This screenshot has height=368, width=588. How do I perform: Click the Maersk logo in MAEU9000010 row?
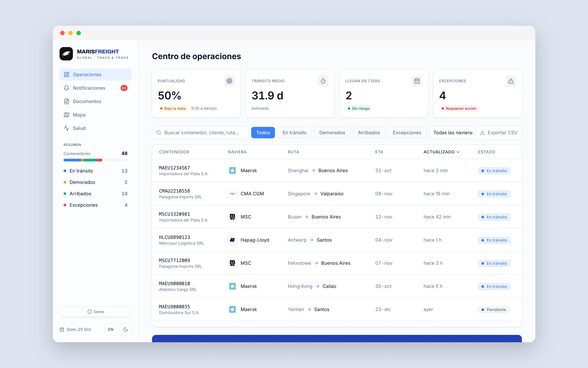tap(232, 286)
